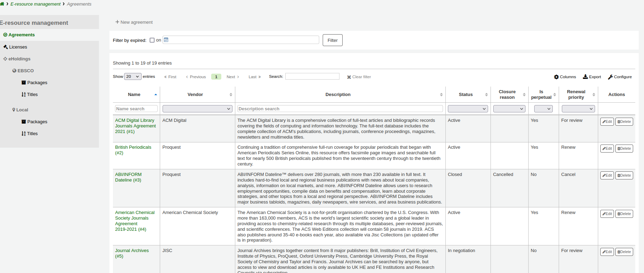The width and height of the screenshot is (644, 273).
Task: Go to the First page
Action: (x=170, y=77)
